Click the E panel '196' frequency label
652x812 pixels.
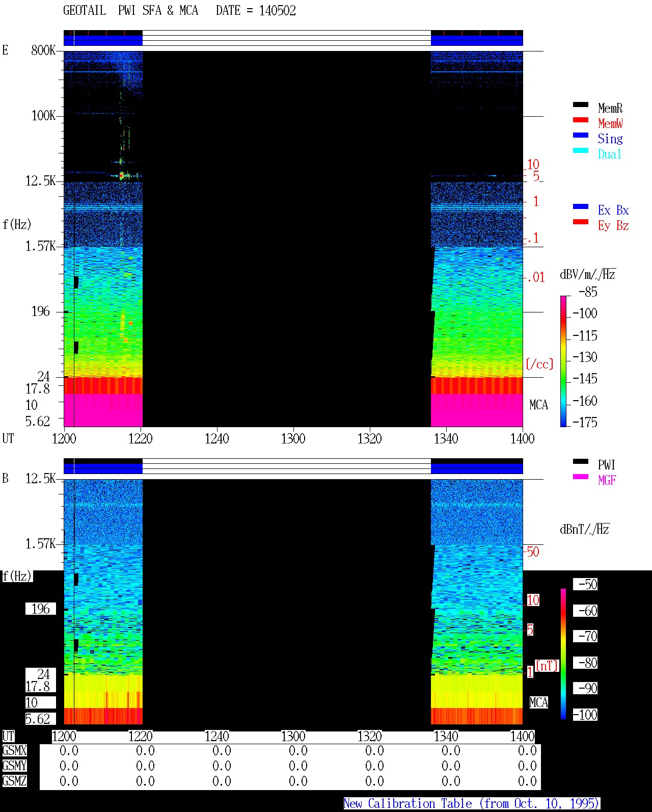pos(41,311)
